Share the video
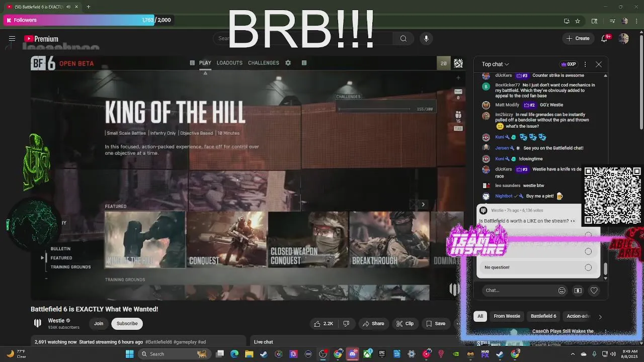 point(373,324)
